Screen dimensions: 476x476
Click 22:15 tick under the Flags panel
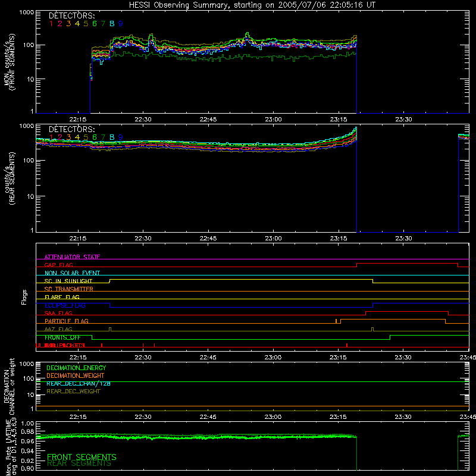pos(78,358)
